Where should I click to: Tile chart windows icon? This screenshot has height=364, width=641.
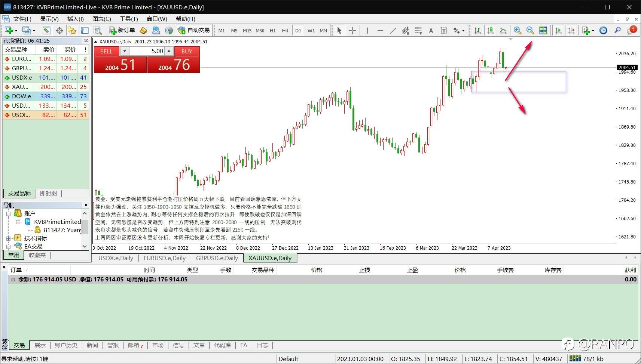click(x=543, y=30)
